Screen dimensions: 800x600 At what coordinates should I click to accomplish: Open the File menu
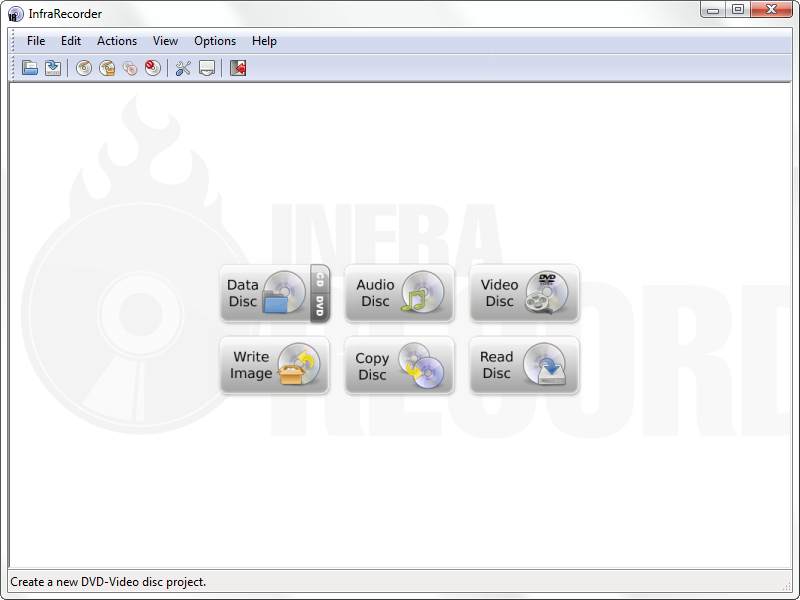pos(36,41)
